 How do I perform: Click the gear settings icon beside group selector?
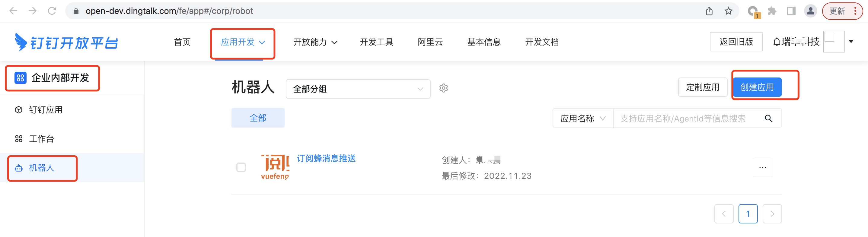(443, 88)
